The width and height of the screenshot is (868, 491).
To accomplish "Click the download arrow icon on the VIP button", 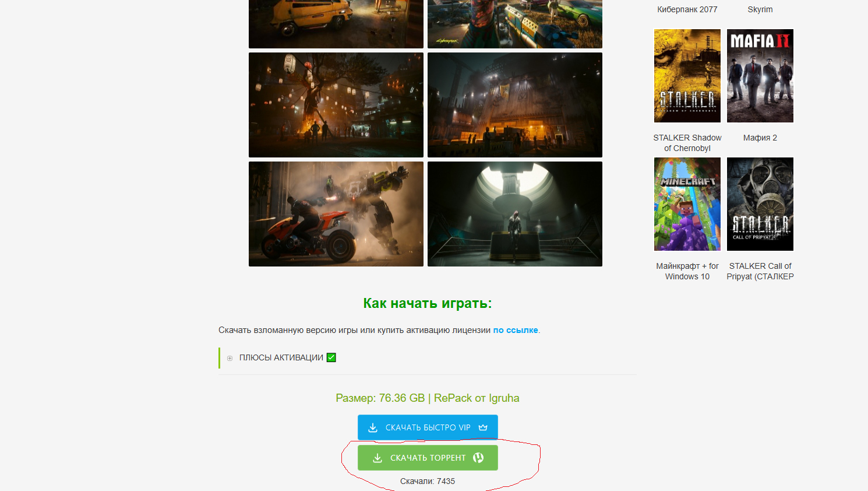I will (x=373, y=427).
